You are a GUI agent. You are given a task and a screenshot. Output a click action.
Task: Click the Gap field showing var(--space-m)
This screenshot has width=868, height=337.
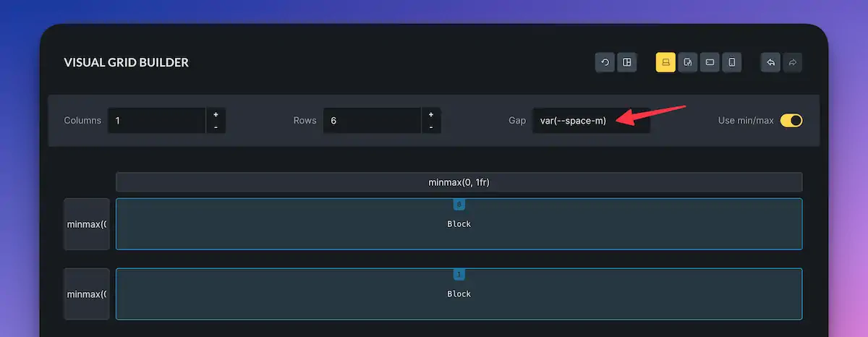point(592,121)
